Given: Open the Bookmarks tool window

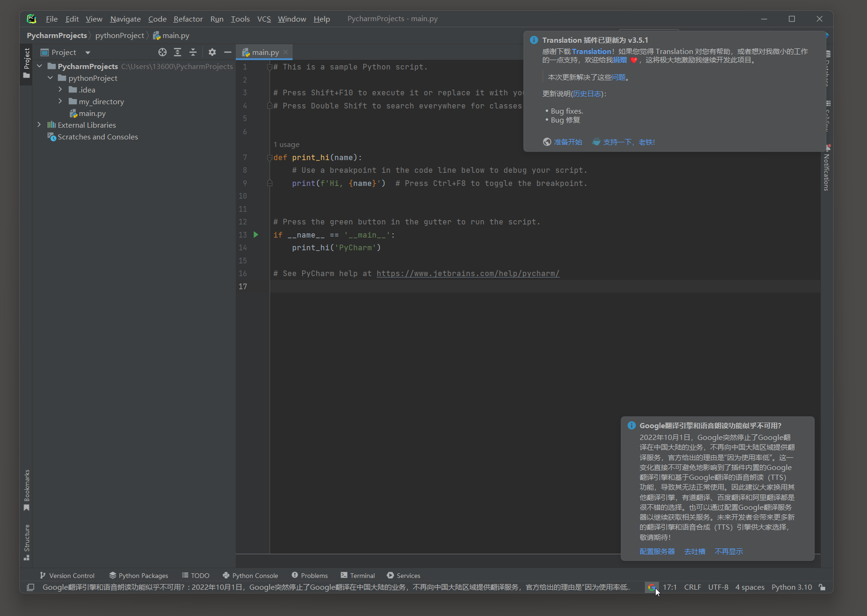Looking at the screenshot, I should pos(27,490).
